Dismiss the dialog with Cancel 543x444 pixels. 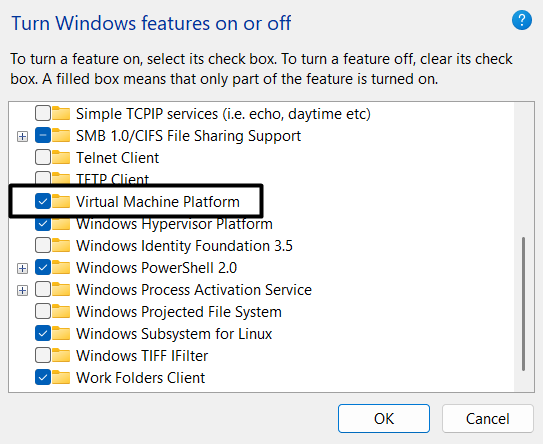tap(488, 418)
